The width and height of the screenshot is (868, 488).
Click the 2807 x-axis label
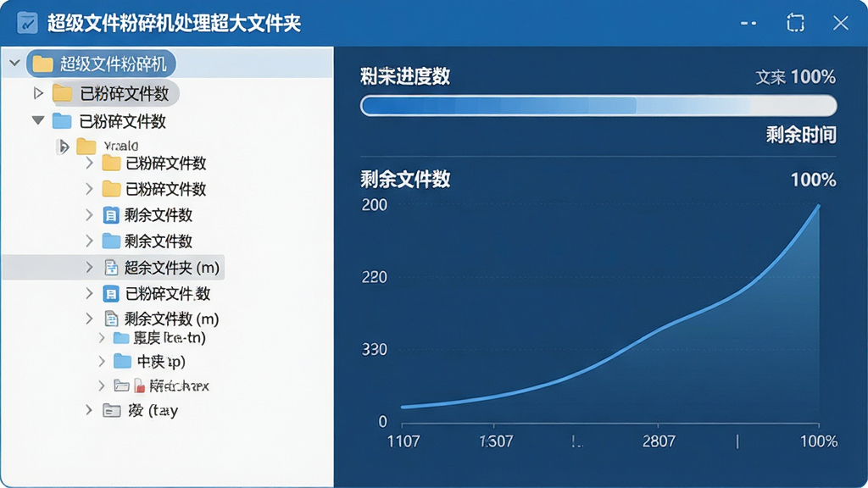pos(659,441)
